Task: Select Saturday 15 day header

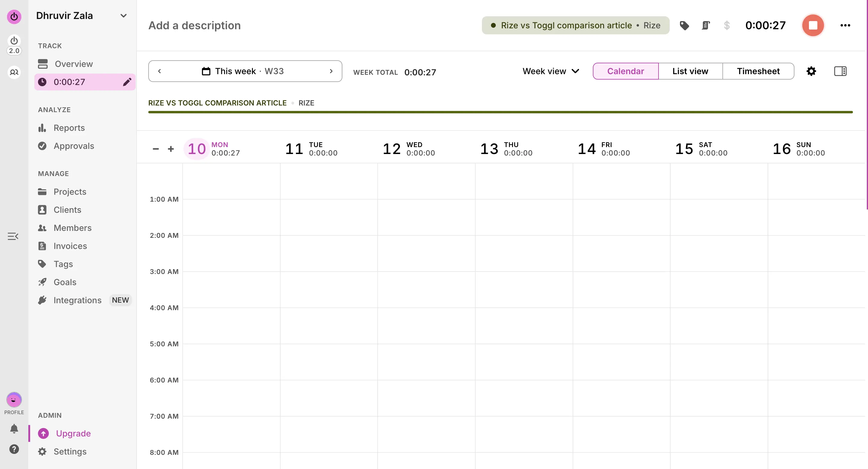Action: pos(701,149)
